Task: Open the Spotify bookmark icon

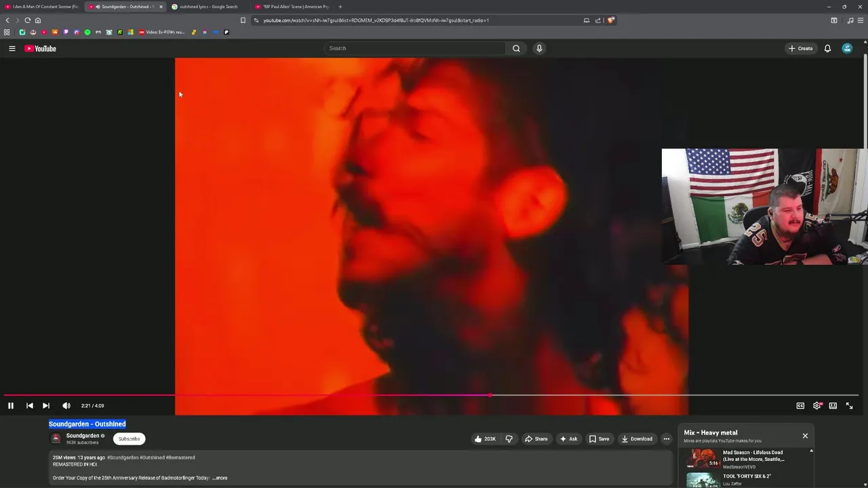Action: 87,32
